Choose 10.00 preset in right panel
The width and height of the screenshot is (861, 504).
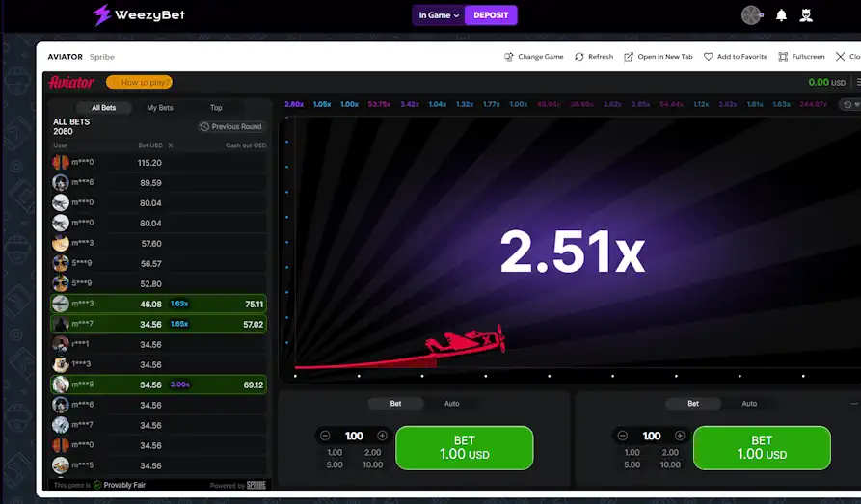670,464
